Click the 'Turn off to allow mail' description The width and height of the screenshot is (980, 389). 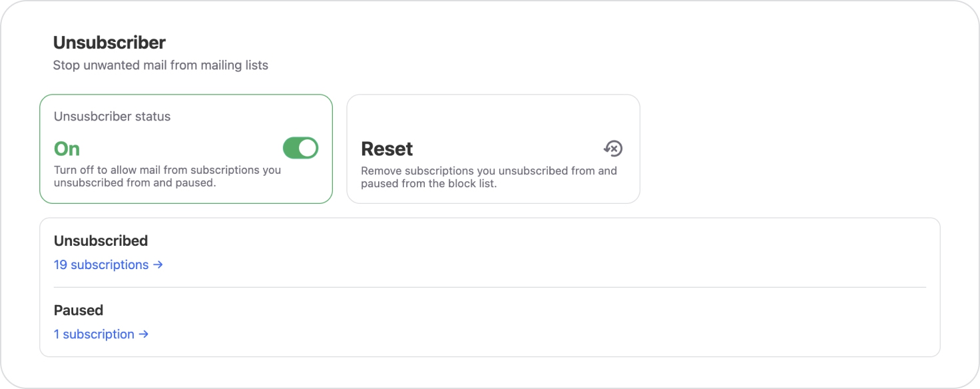[167, 176]
